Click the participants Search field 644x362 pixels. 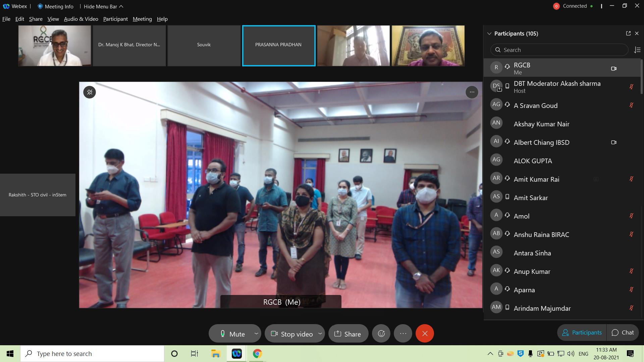[559, 50]
